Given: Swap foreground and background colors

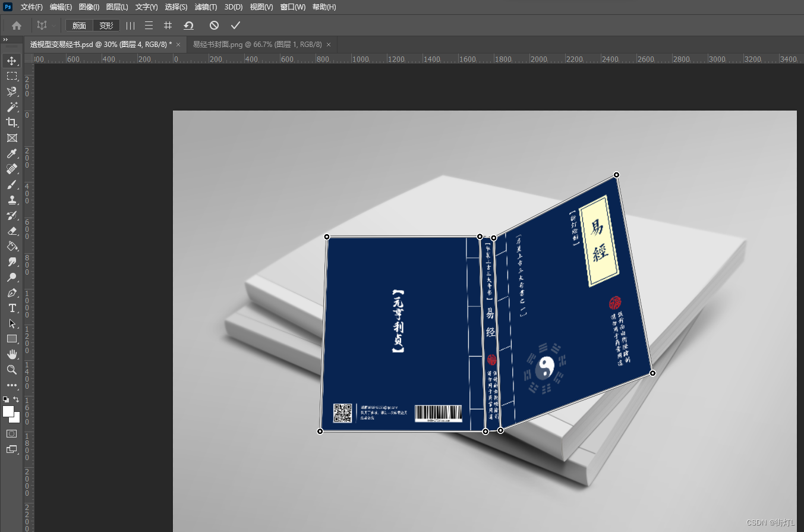Looking at the screenshot, I should (x=17, y=399).
